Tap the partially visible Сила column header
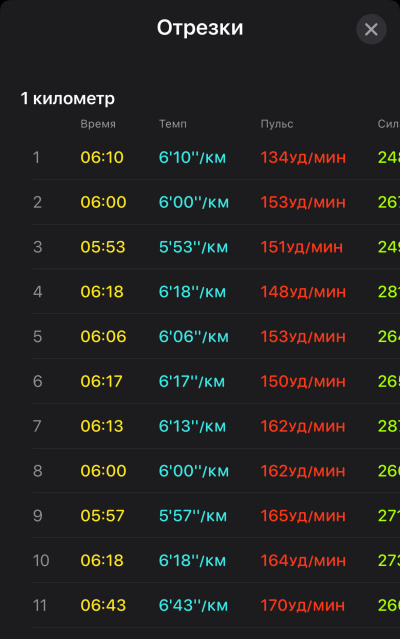This screenshot has height=639, width=400. [389, 124]
